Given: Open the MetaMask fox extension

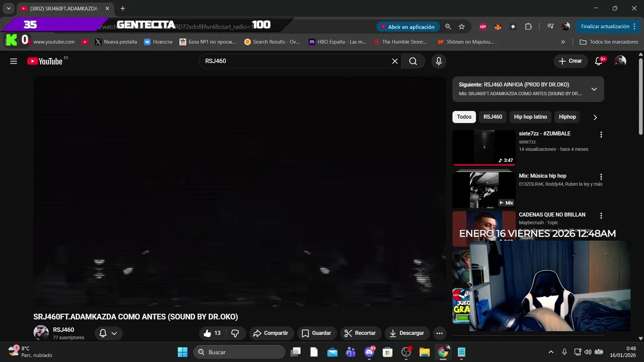Looking at the screenshot, I should [x=498, y=27].
